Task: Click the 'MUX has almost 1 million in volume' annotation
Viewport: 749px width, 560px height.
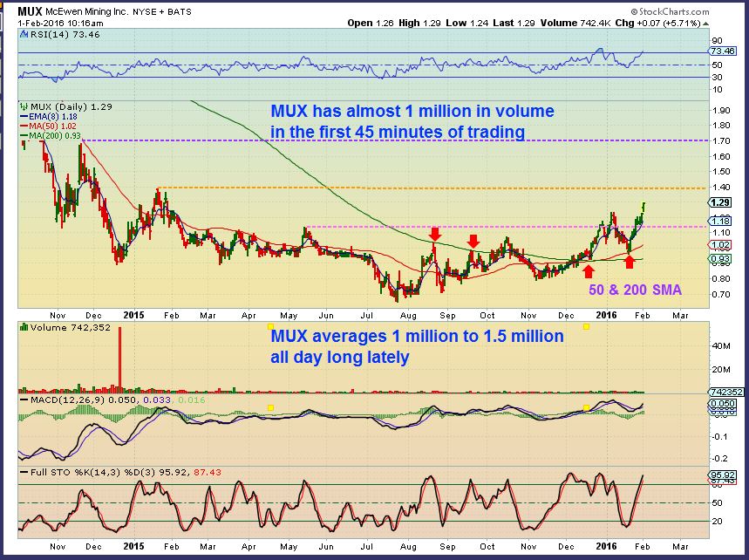Action: point(412,111)
